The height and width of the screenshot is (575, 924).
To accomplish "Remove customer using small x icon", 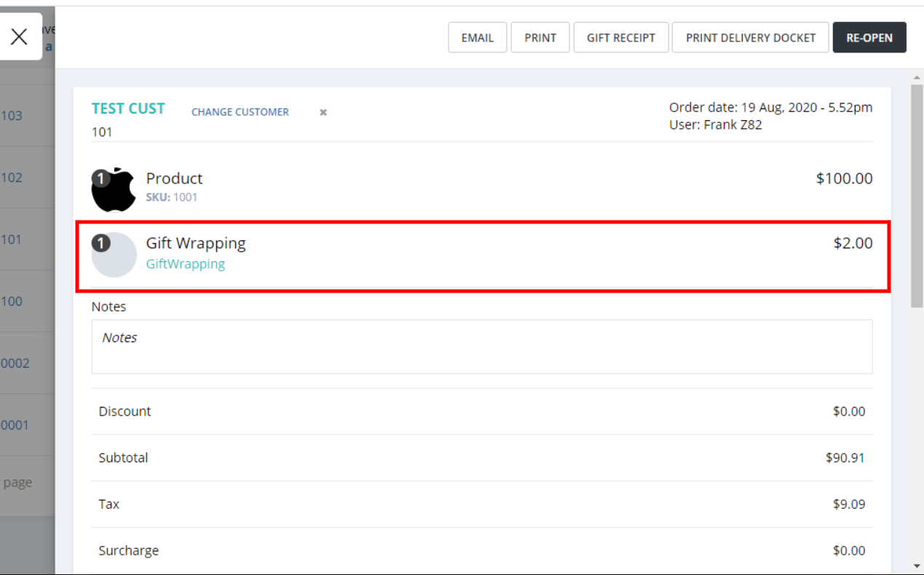I will coord(323,112).
